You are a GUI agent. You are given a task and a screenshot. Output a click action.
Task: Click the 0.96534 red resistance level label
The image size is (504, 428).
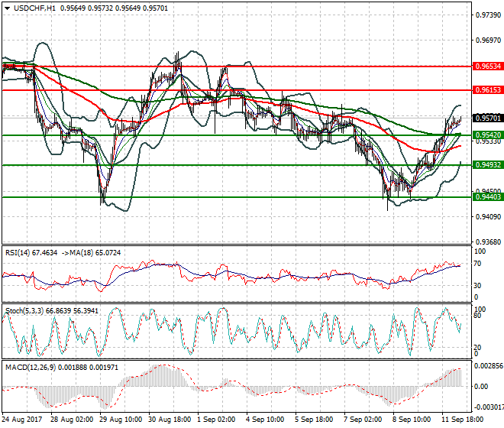click(x=488, y=66)
